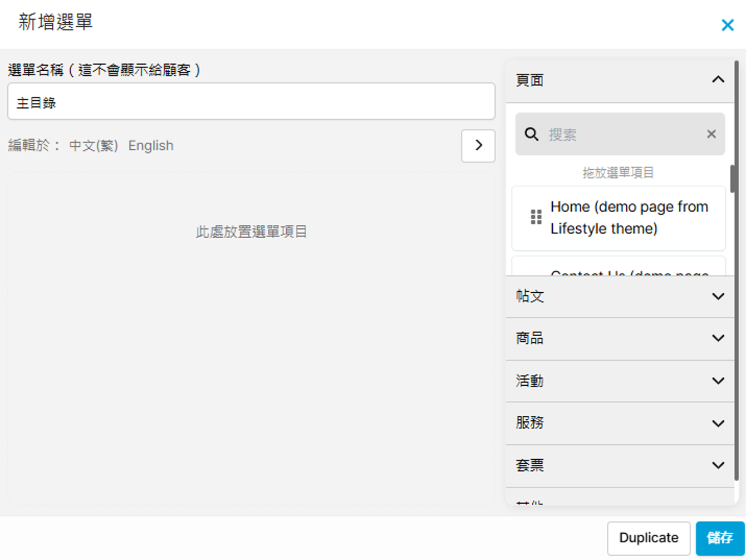Click the 選單名稱 text field
The height and width of the screenshot is (560, 746).
(x=251, y=102)
